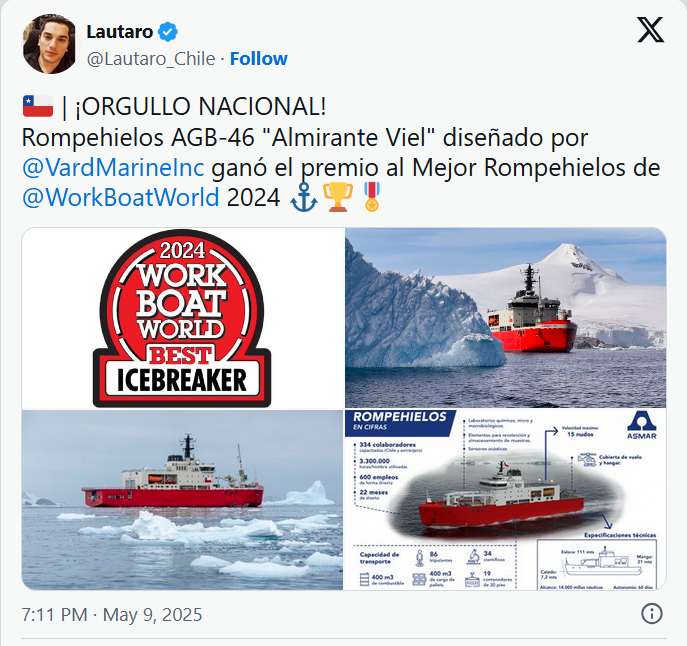Click the ¡ORGULLO NACIONAL! tweet text
This screenshot has height=646, width=687.
click(x=201, y=106)
